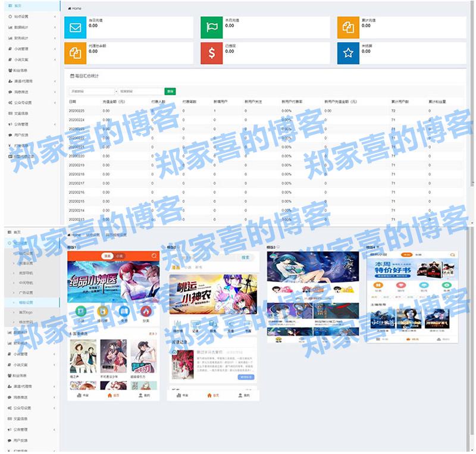Tap the blue round icon in template 4
Image resolution: width=476 pixels, height=454 pixels.
click(x=424, y=285)
